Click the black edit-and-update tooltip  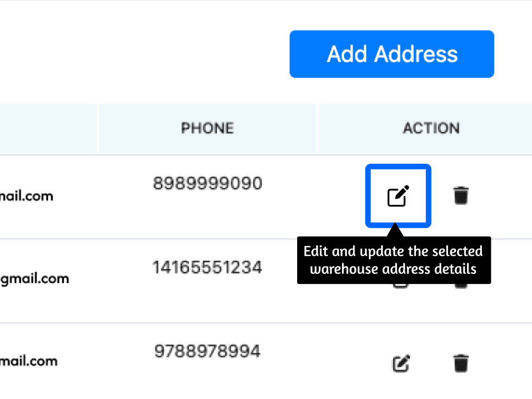[x=394, y=260]
